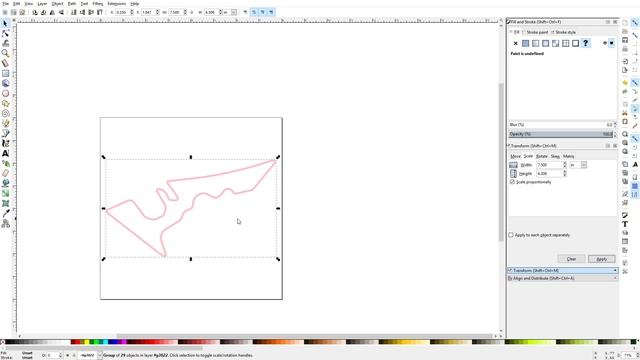This screenshot has width=640, height=360.
Task: Select the Selector arrow tool
Action: [x=5, y=24]
